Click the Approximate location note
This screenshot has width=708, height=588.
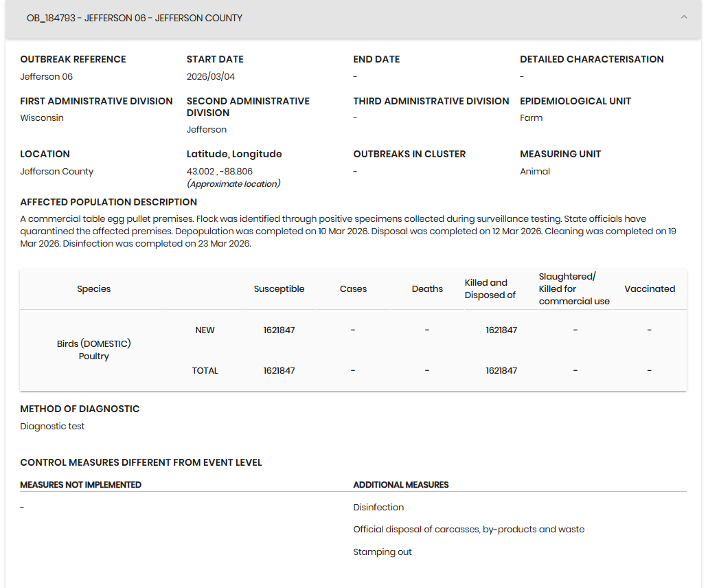233,184
